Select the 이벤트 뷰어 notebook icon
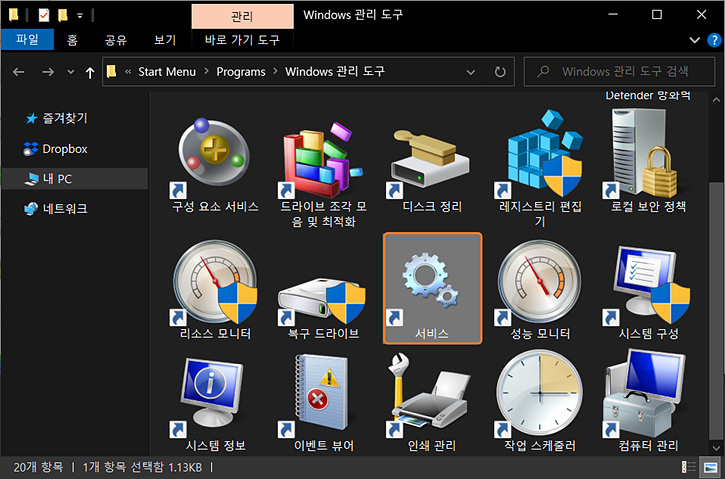Screen dimensions: 725x479 coord(319,395)
